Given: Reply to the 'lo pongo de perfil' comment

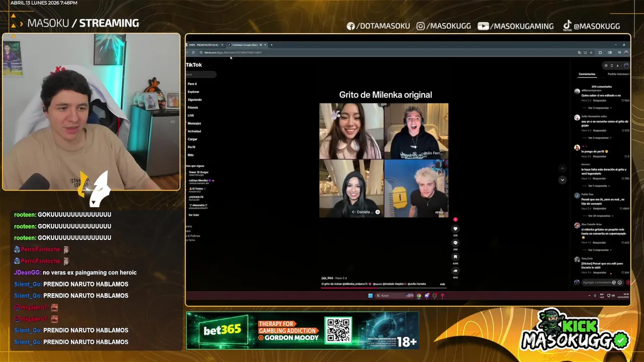Looking at the screenshot, I should click(x=599, y=156).
